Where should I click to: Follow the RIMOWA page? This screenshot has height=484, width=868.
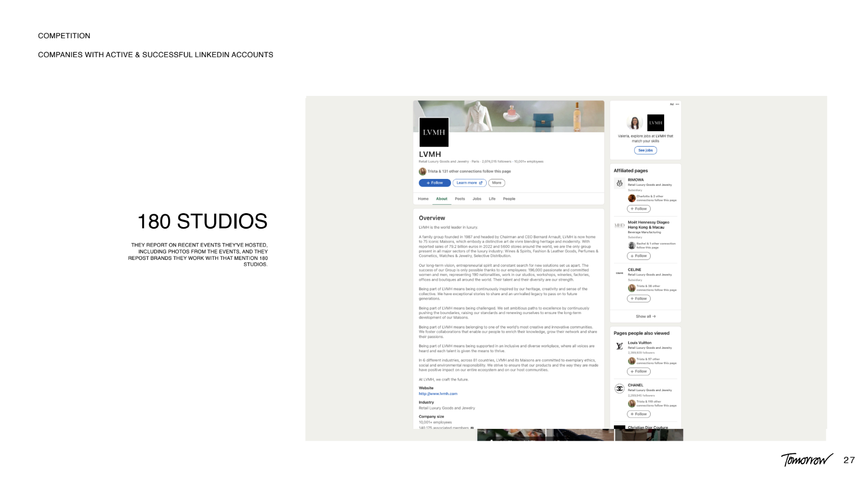(x=639, y=209)
